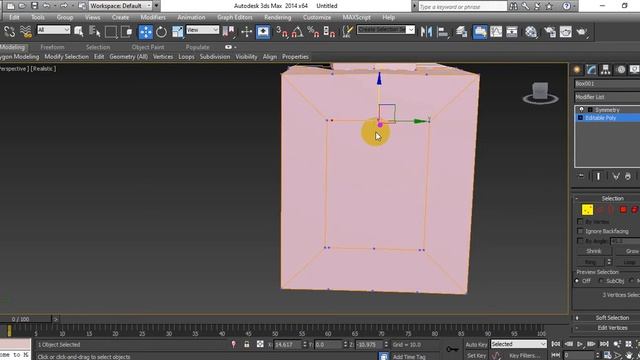Open Curve Editor

point(496,32)
